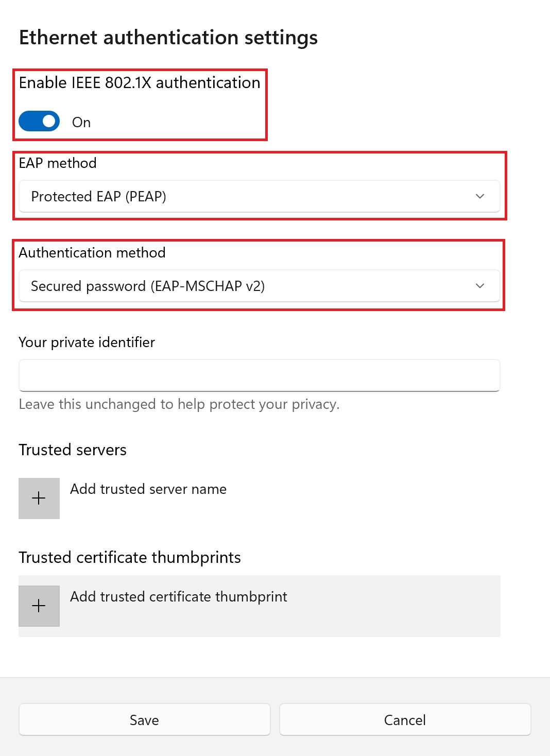Screen dimensions: 550x756
Task: Click the "Trusted servers" heading
Action: (x=73, y=450)
